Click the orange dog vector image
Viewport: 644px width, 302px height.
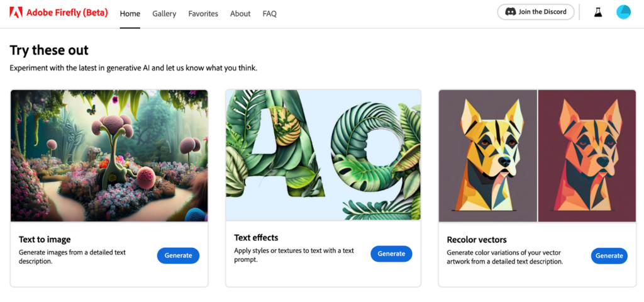tap(587, 155)
